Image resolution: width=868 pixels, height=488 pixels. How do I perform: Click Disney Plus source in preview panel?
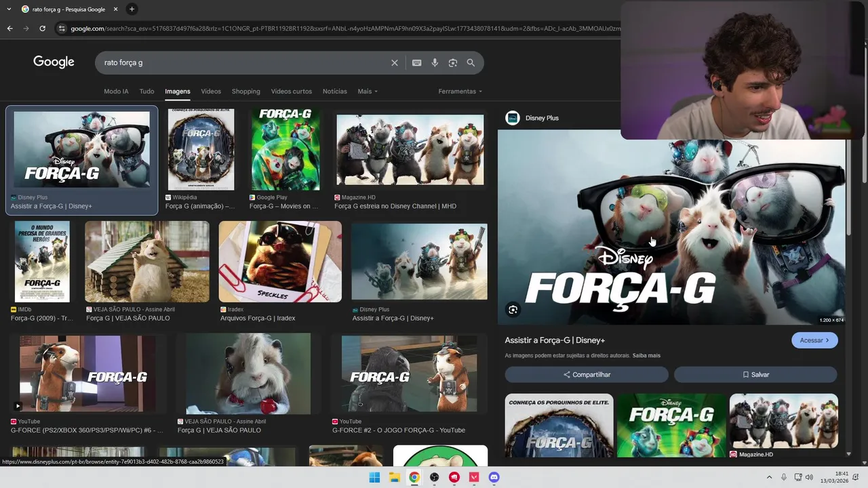532,118
